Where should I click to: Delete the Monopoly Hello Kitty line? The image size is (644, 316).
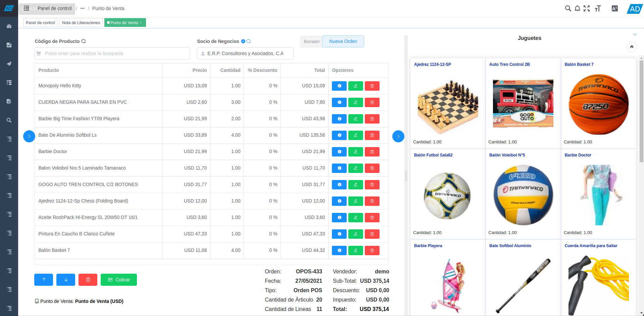(372, 86)
